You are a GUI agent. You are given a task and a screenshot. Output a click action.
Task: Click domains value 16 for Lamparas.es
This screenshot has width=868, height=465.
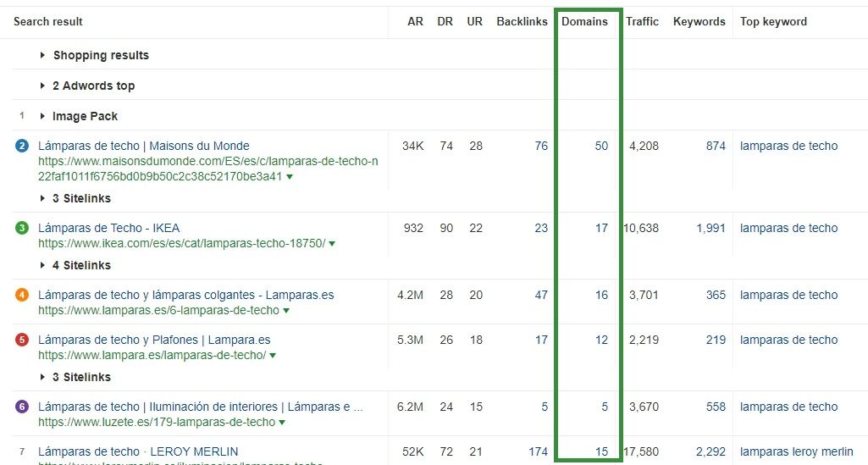click(602, 295)
